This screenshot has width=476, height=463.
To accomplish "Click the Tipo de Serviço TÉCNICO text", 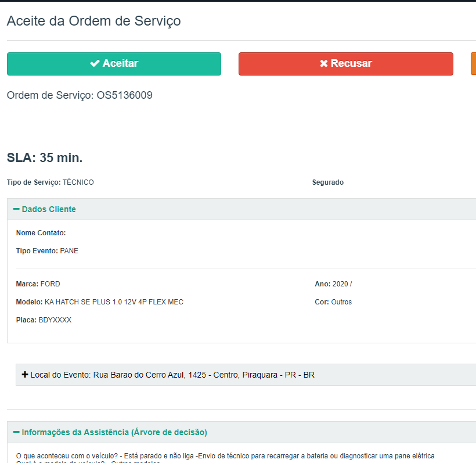I will click(51, 182).
